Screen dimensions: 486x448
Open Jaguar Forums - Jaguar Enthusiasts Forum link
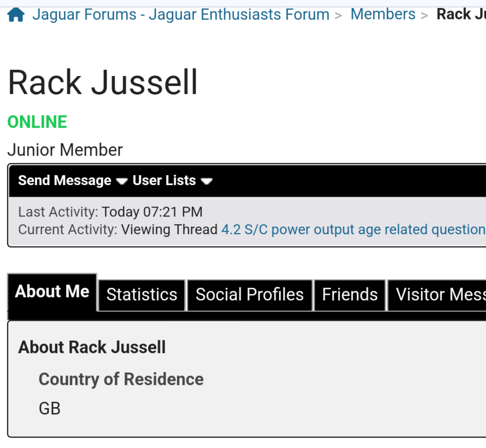click(180, 15)
